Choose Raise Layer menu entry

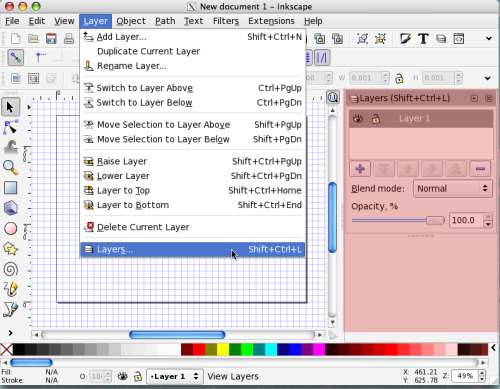pyautogui.click(x=193, y=161)
